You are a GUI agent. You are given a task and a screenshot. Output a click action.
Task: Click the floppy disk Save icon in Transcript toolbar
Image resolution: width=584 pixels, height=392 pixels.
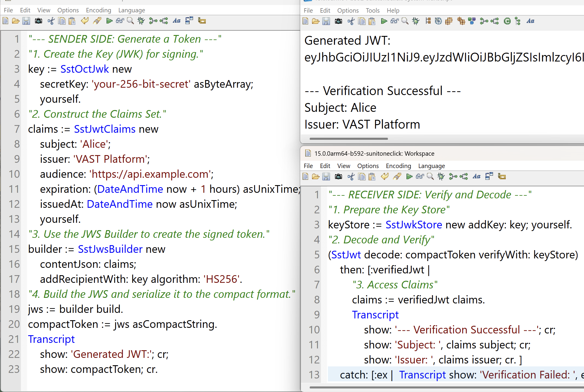[x=326, y=21]
